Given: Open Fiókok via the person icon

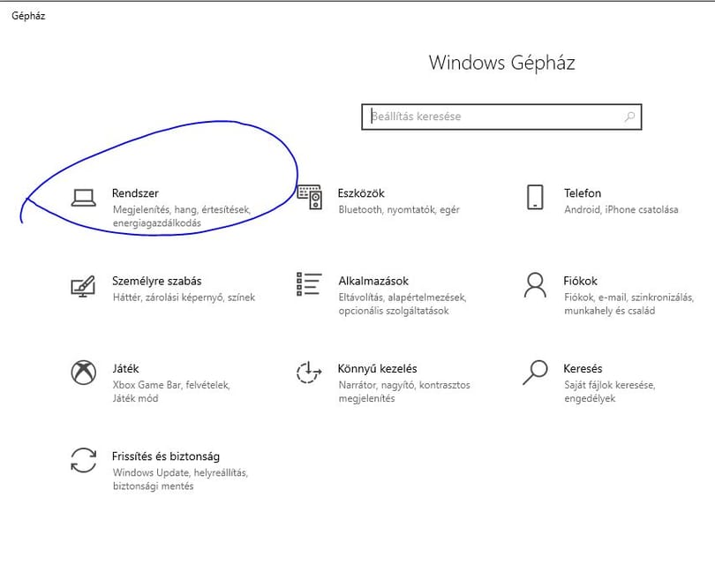Looking at the screenshot, I should click(x=535, y=285).
